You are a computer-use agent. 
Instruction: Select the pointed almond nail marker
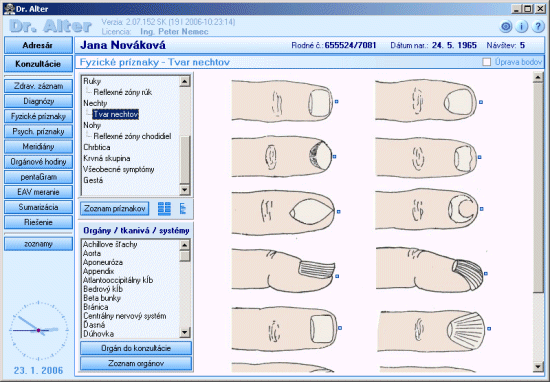point(338,212)
